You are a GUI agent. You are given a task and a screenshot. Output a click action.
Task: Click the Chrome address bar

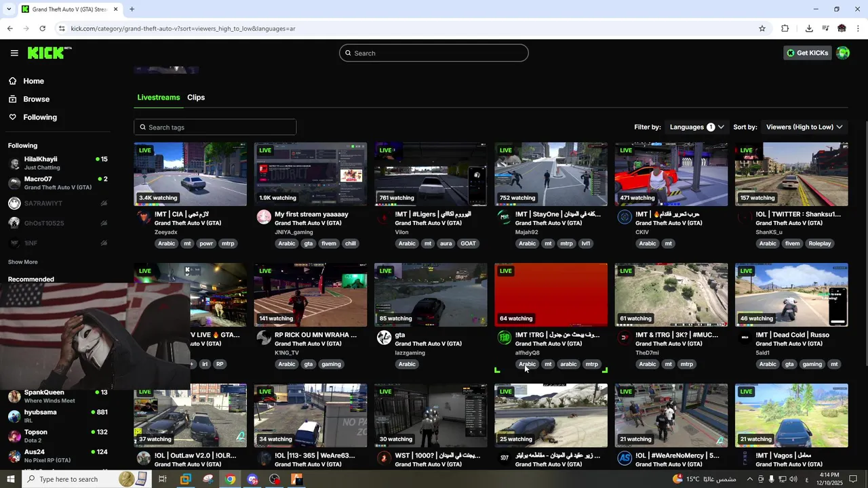coord(407,28)
